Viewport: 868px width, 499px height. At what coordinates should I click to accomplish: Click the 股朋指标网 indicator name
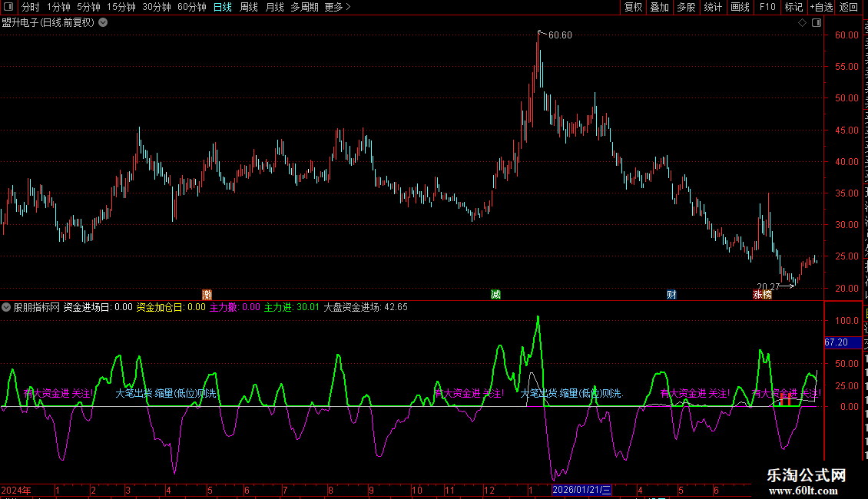(x=37, y=307)
